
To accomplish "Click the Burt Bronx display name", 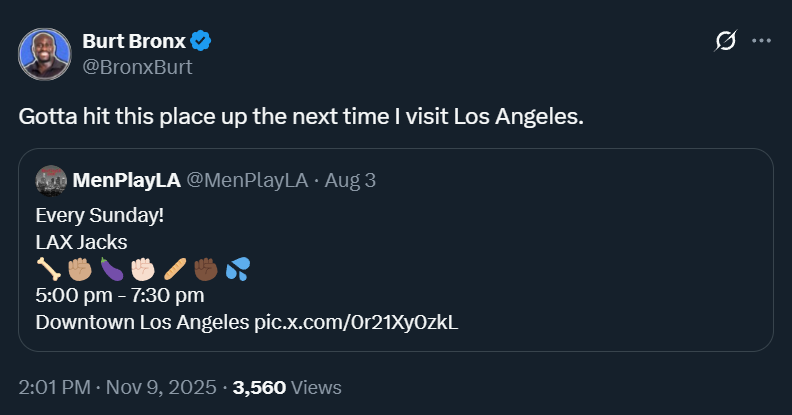I will pos(134,41).
